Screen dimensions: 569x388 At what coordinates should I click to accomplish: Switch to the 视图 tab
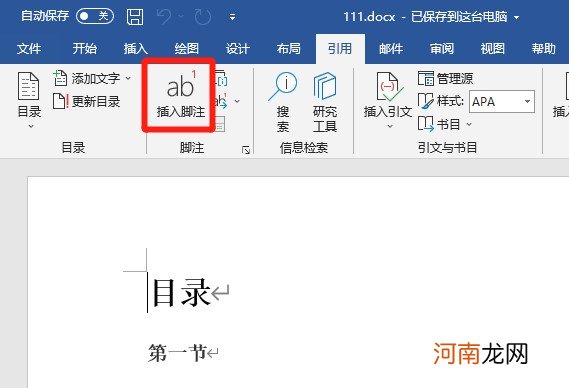click(492, 48)
